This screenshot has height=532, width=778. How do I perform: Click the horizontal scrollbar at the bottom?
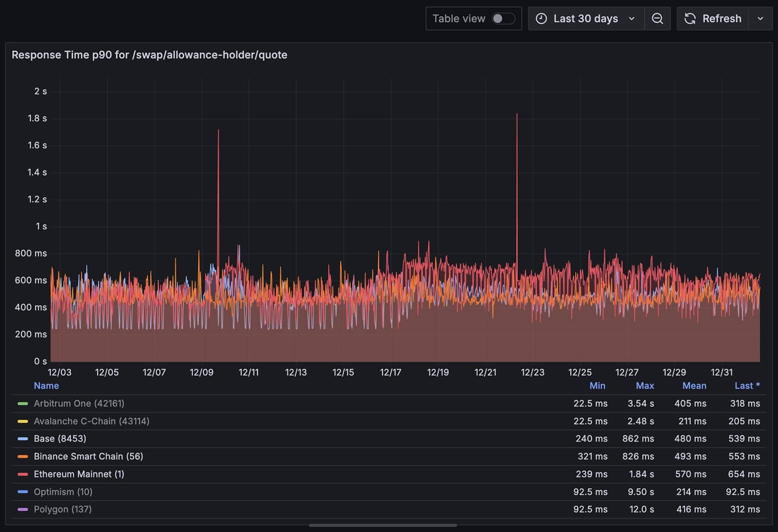point(382,526)
